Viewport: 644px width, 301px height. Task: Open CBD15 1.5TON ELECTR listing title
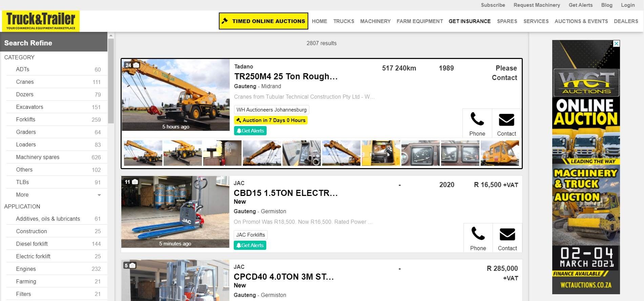point(286,193)
